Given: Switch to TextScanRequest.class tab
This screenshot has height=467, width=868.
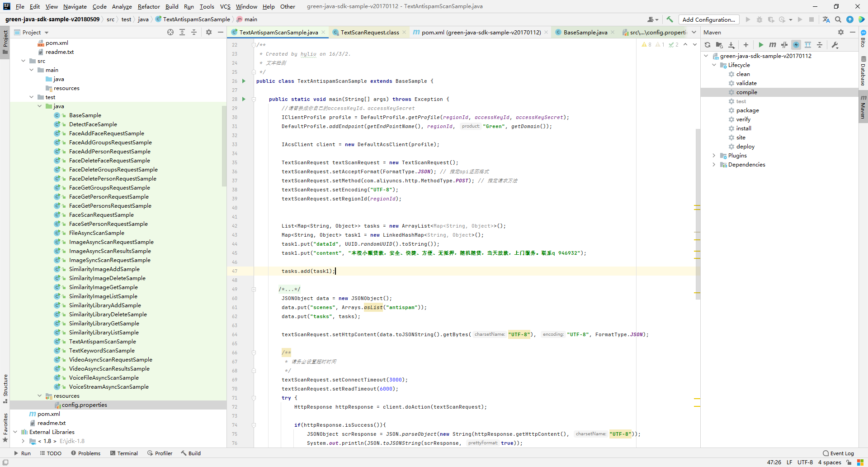Looking at the screenshot, I should 369,32.
